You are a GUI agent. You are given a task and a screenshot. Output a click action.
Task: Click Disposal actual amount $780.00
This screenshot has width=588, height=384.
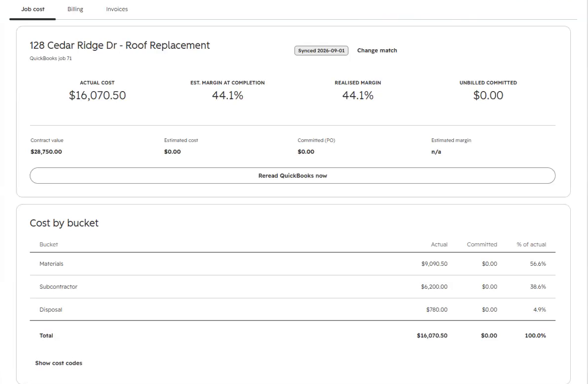tap(437, 310)
